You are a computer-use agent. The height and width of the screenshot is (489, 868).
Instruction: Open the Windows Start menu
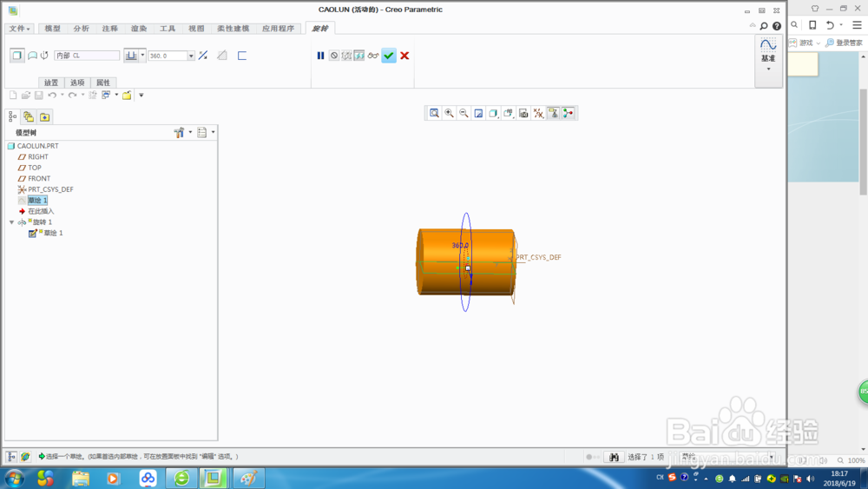15,478
